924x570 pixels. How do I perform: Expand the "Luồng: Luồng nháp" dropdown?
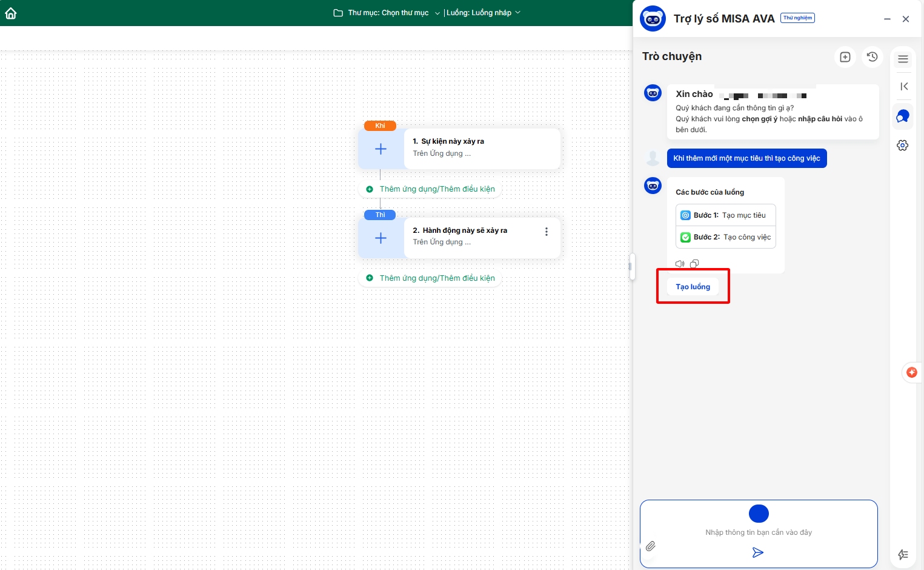click(x=483, y=13)
